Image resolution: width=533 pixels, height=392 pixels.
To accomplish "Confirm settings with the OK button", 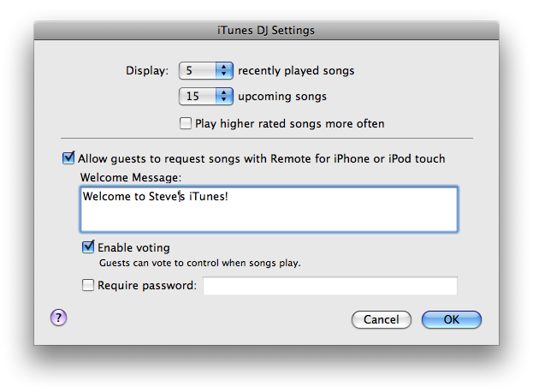I will [452, 319].
